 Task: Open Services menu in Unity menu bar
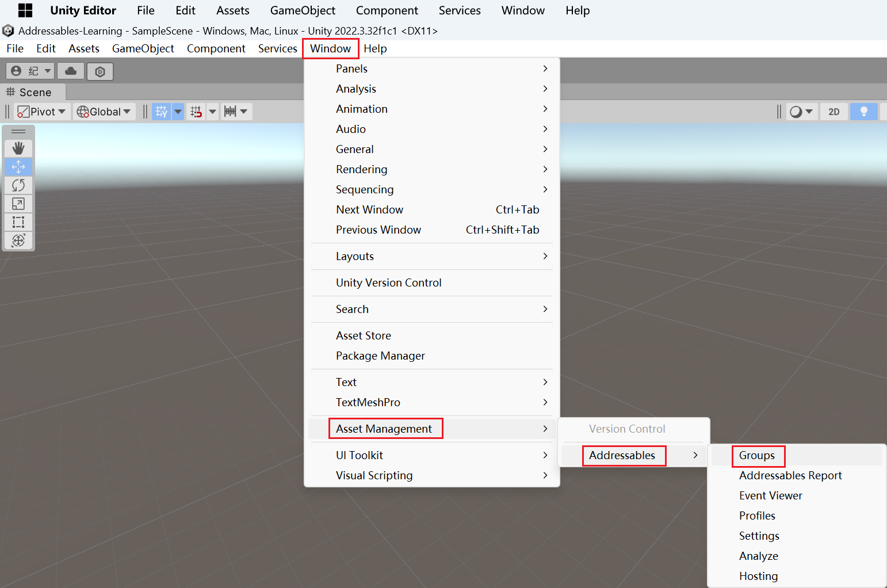pos(278,48)
